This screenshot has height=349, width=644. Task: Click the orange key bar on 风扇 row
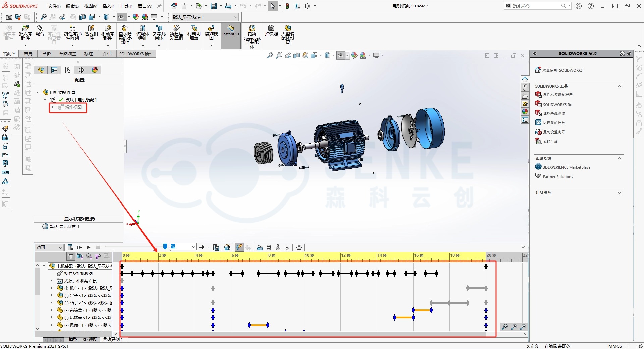click(x=258, y=325)
